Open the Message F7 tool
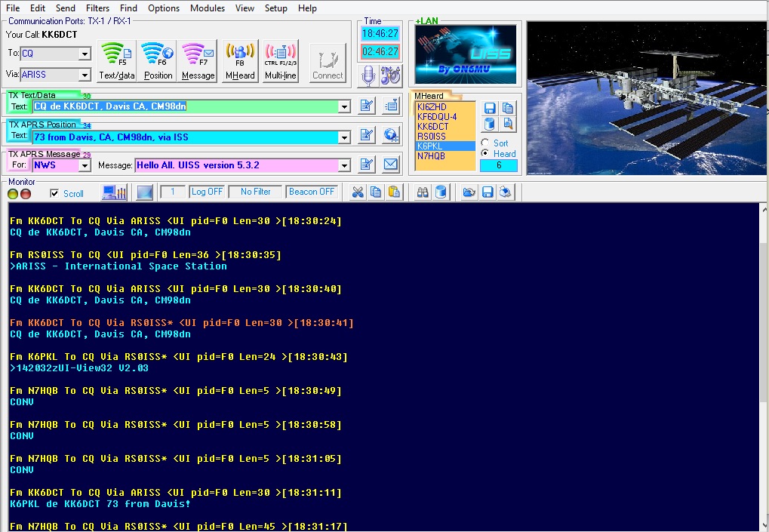The height and width of the screenshot is (532, 769). [198, 60]
